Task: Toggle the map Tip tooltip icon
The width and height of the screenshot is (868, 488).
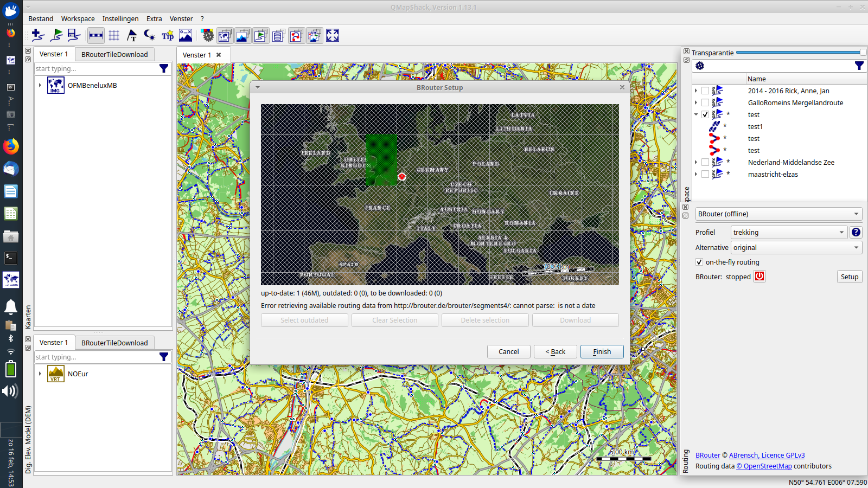Action: tap(168, 36)
